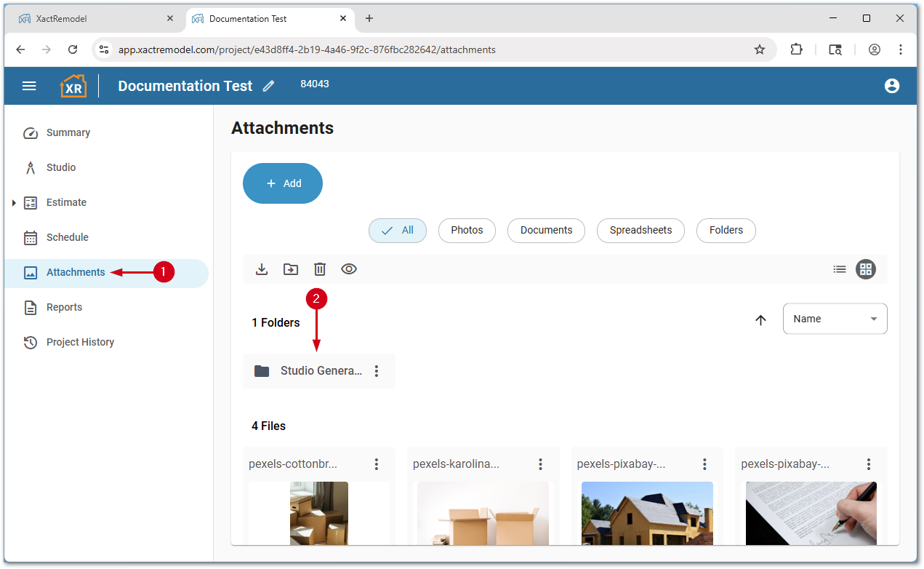Switch to list view layout
The height and width of the screenshot is (569, 924).
840,269
